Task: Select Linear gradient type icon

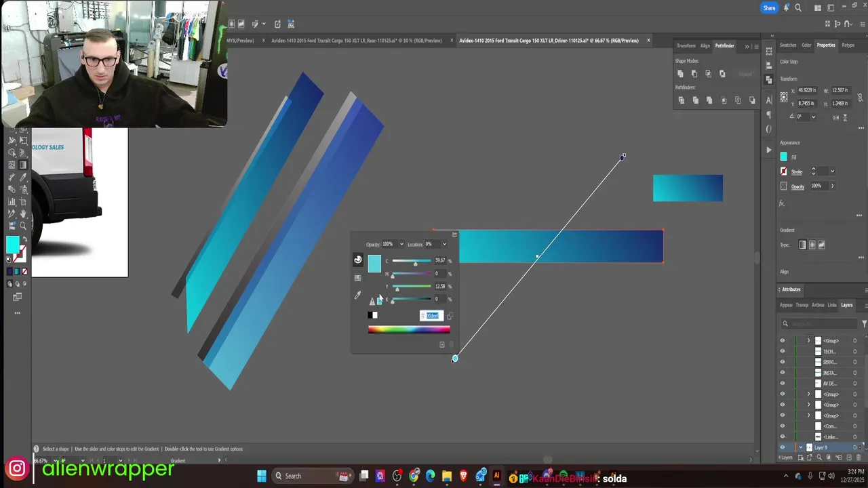Action: pyautogui.click(x=803, y=245)
